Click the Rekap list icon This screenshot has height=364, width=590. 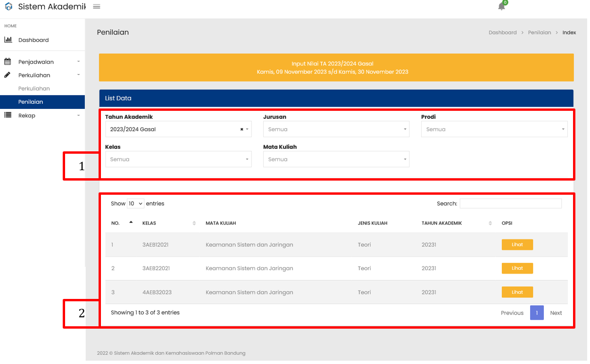pyautogui.click(x=8, y=115)
